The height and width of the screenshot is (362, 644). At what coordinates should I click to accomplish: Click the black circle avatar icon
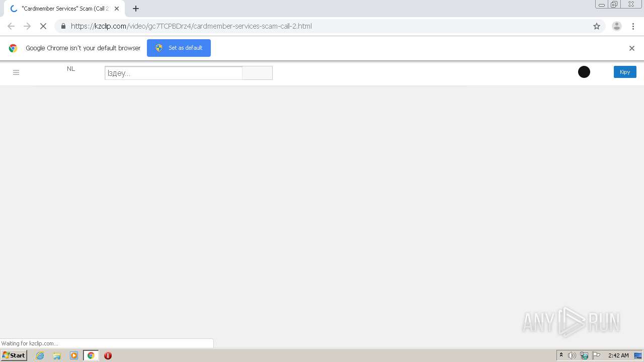pyautogui.click(x=584, y=72)
